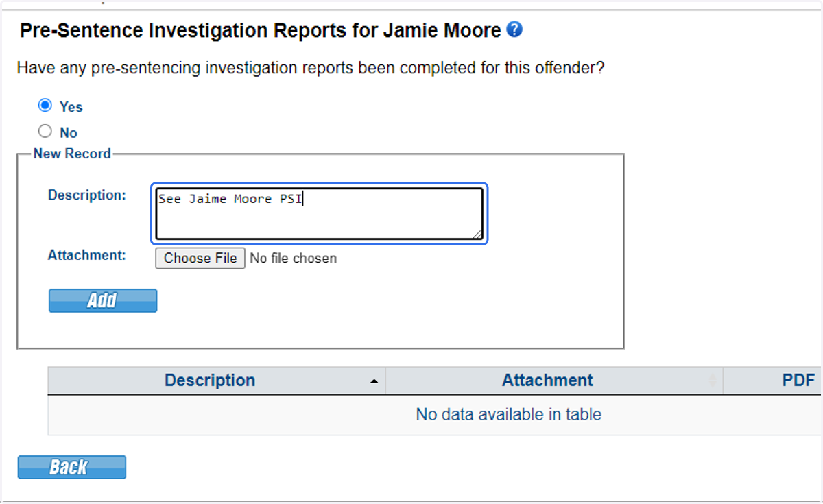This screenshot has width=823, height=504.
Task: Click the resize grip of Description box
Action: tap(477, 234)
